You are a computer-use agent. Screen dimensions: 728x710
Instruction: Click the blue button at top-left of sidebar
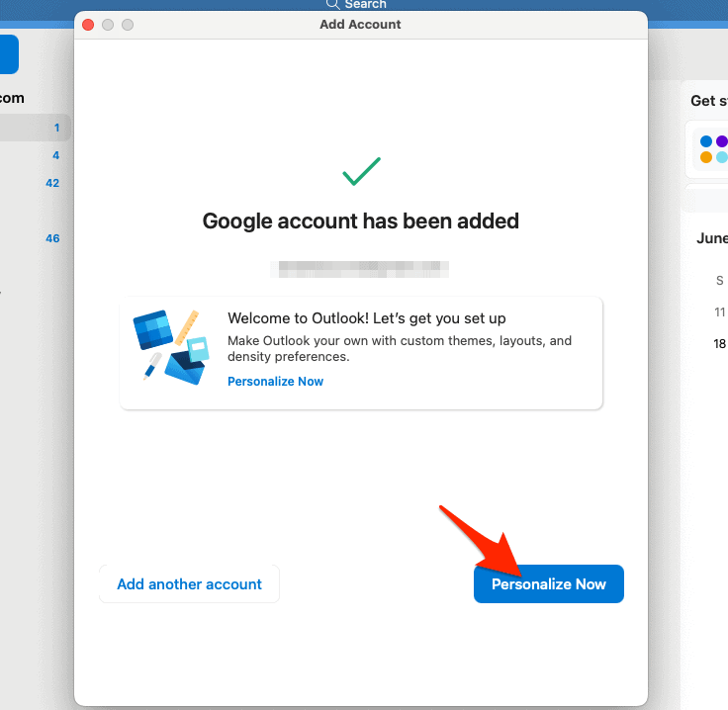[x=8, y=54]
